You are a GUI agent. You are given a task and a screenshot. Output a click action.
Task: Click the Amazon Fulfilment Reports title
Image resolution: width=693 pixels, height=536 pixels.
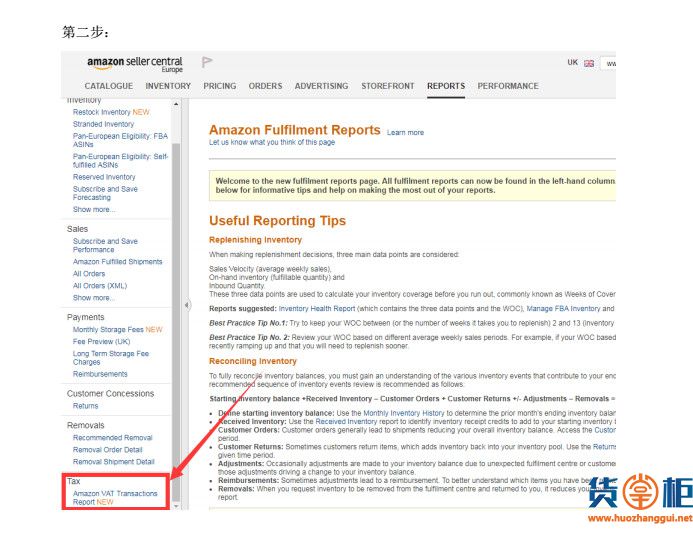pyautogui.click(x=295, y=130)
